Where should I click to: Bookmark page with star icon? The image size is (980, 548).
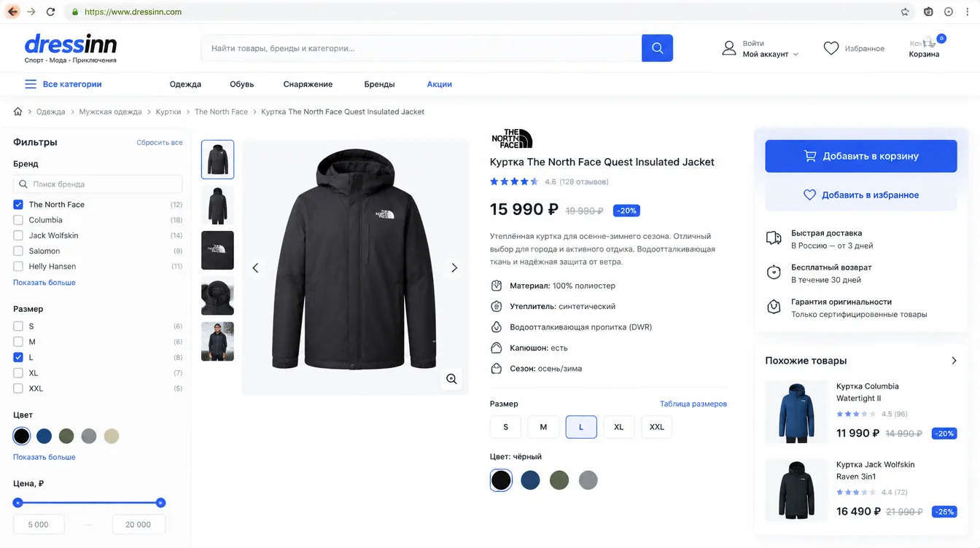[x=905, y=12]
